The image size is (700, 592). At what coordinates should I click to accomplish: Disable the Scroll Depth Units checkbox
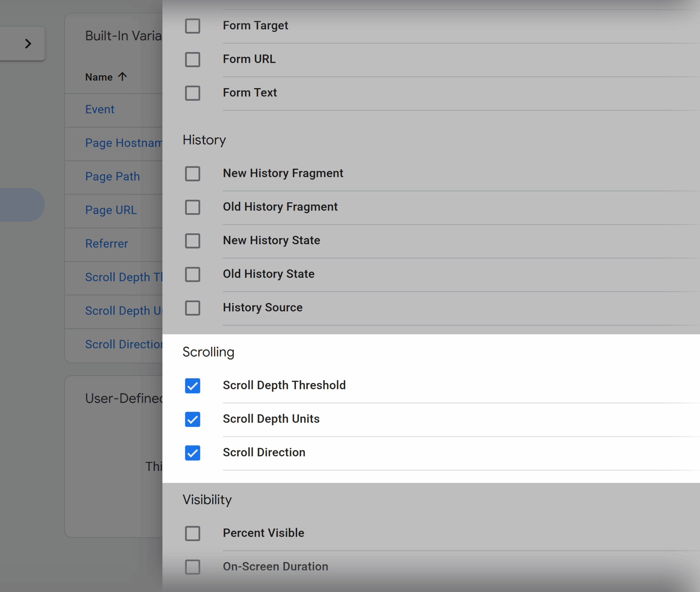[192, 419]
